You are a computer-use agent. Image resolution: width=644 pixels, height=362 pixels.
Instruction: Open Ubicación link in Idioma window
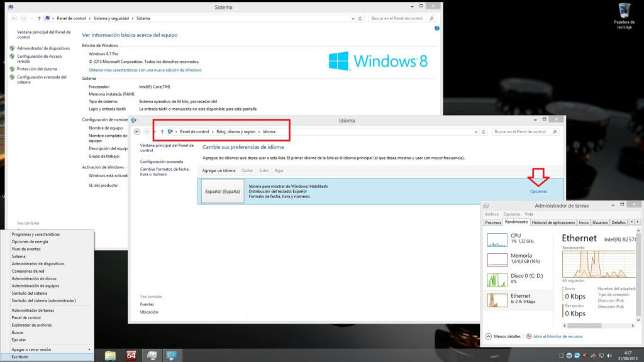pyautogui.click(x=148, y=312)
